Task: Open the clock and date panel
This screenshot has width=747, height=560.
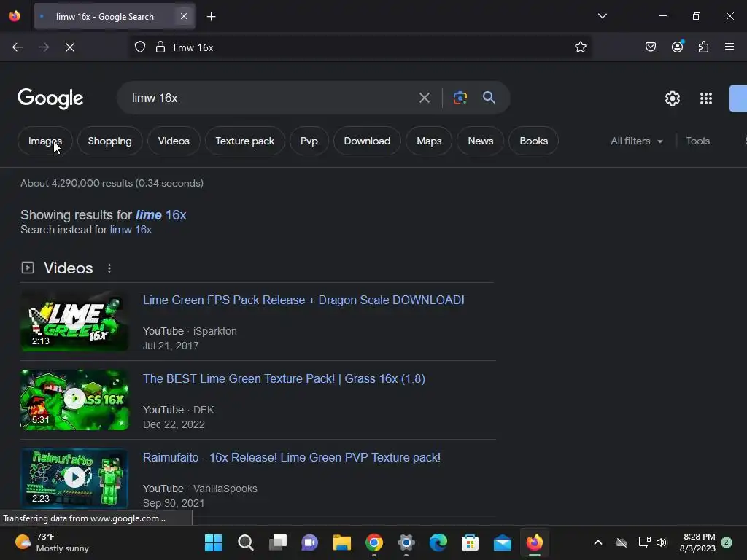Action: [697, 542]
